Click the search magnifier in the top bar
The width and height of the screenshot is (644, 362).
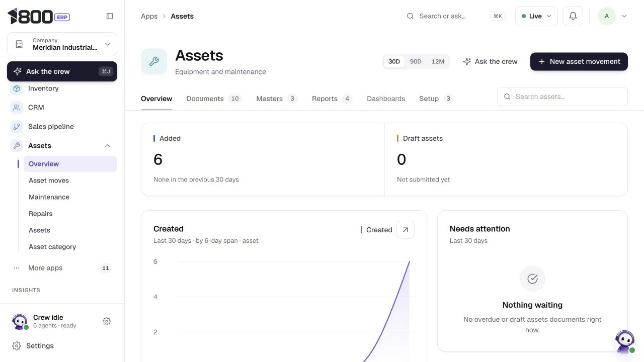(x=411, y=16)
